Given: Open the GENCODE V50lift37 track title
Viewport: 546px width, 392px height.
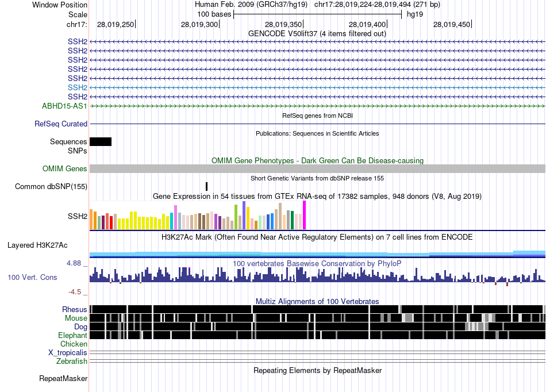Looking at the screenshot, I should 317,34.
